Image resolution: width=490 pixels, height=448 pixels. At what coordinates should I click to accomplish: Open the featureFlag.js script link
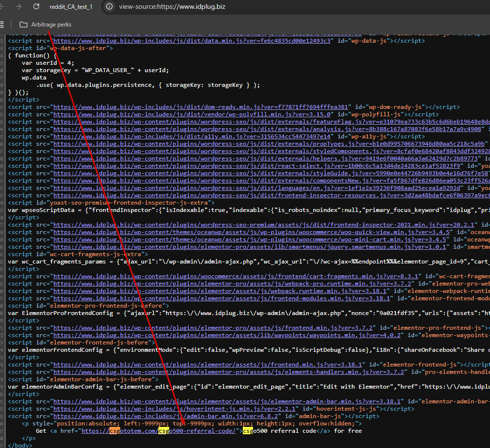pos(272,122)
